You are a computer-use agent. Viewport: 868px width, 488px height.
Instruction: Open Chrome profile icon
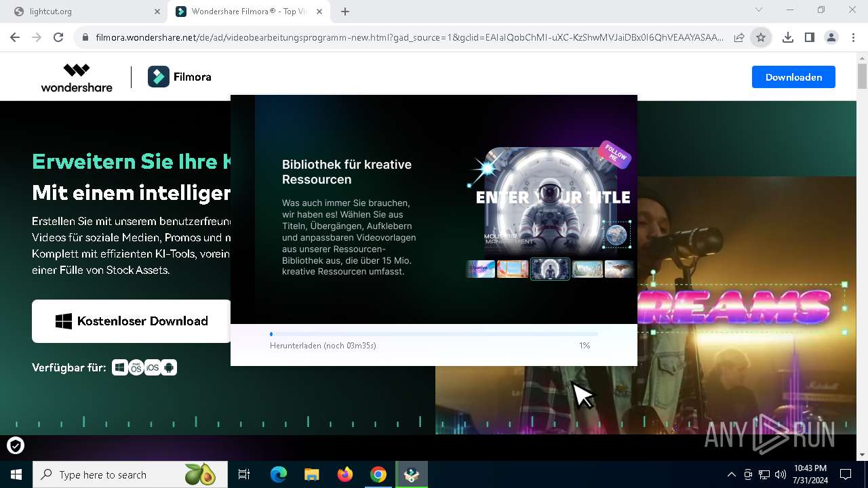point(831,38)
